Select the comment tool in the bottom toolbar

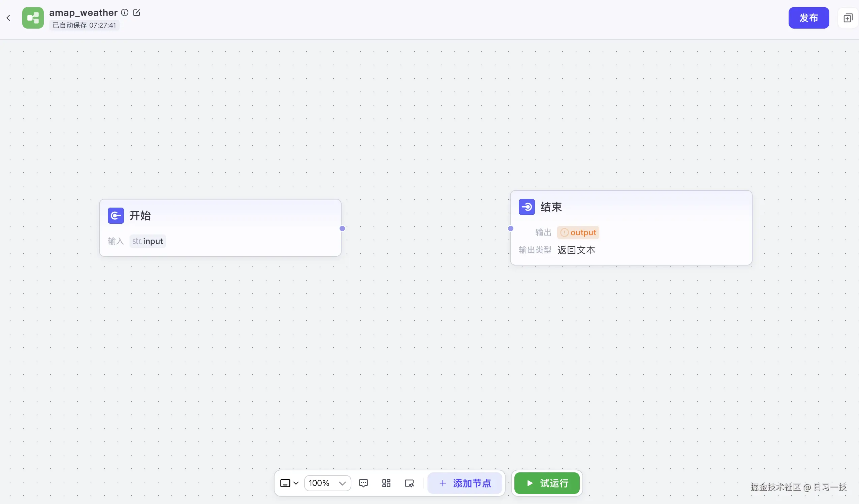pyautogui.click(x=363, y=483)
